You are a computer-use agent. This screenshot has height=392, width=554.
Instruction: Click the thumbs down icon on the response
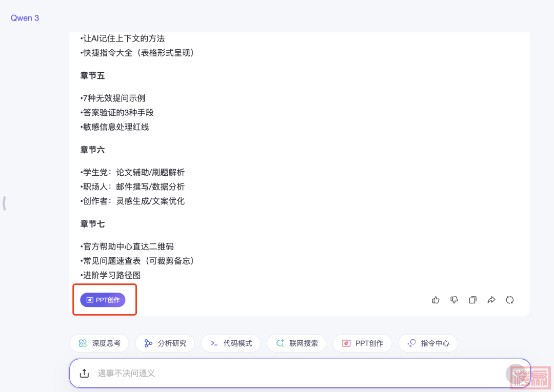pyautogui.click(x=454, y=300)
